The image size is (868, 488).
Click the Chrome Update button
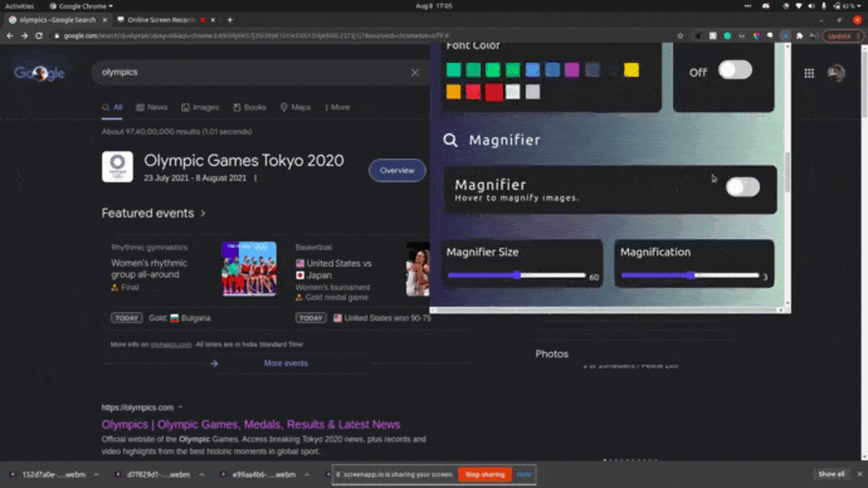pyautogui.click(x=843, y=36)
